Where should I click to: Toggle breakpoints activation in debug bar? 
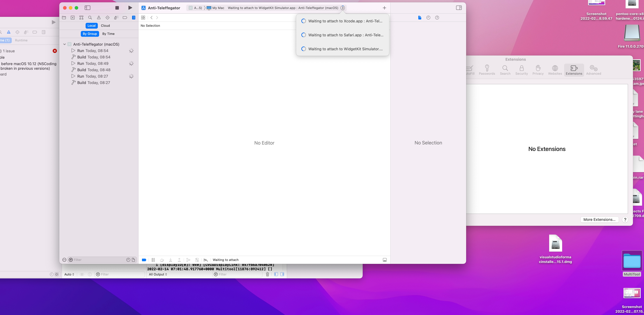pos(144,260)
